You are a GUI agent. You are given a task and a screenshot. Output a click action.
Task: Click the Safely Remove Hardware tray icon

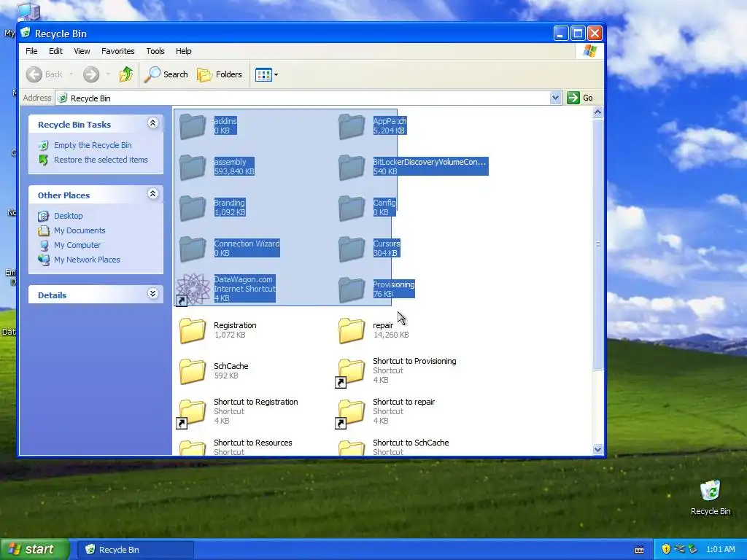click(693, 549)
